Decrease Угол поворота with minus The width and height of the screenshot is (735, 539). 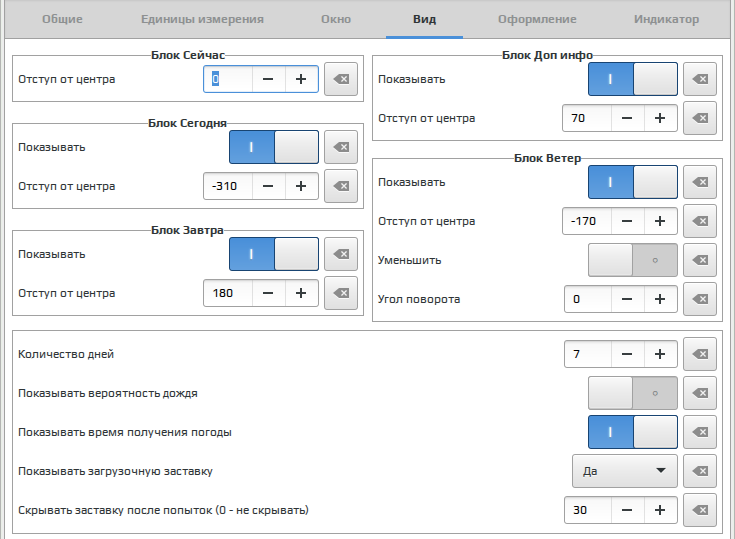627,299
